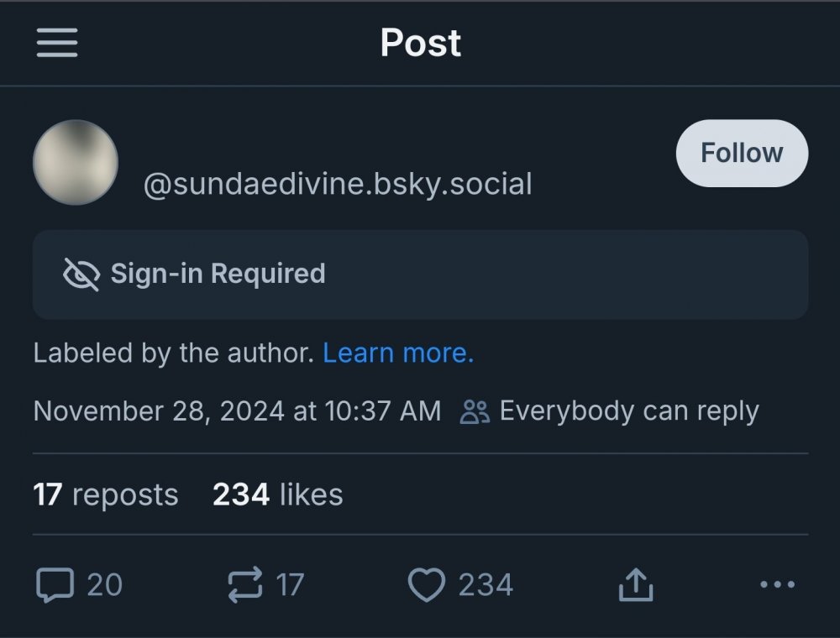Open the Learn more link
840x638 pixels.
pyautogui.click(x=397, y=353)
